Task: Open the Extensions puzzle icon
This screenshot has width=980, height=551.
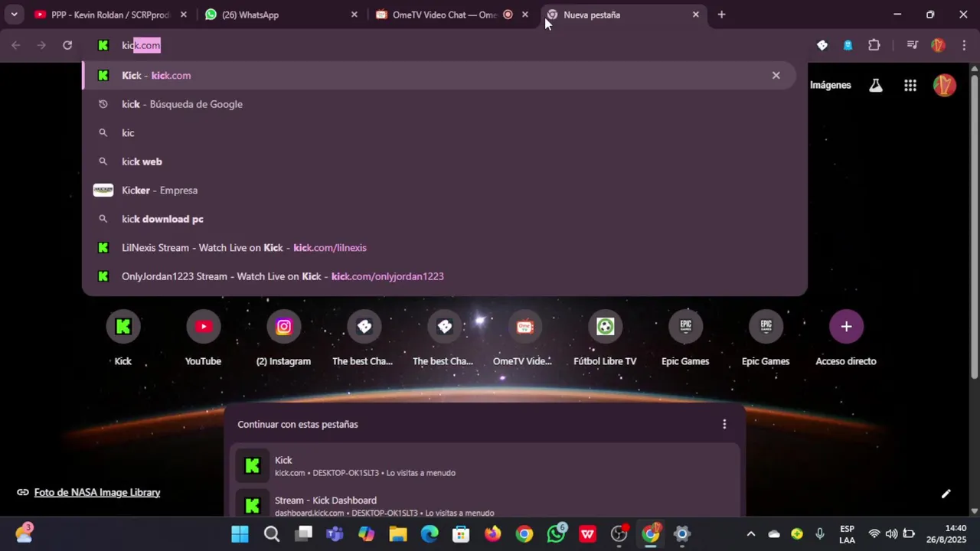Action: click(874, 45)
